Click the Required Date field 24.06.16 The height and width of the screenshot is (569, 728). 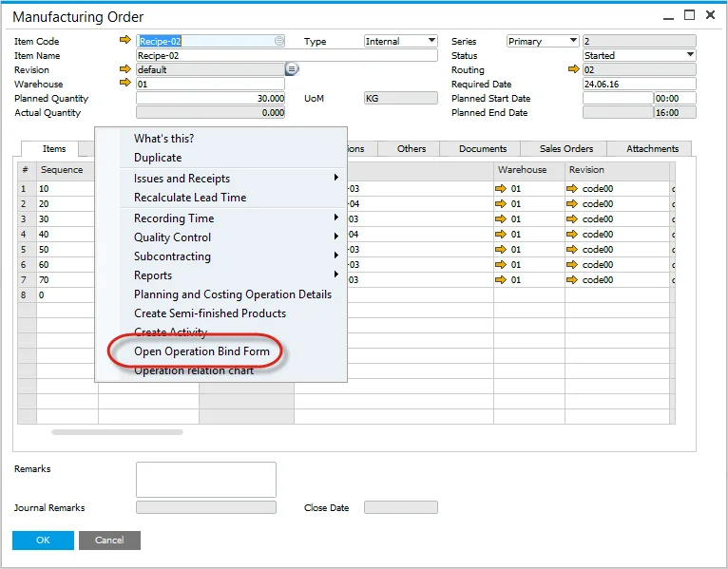click(x=640, y=84)
